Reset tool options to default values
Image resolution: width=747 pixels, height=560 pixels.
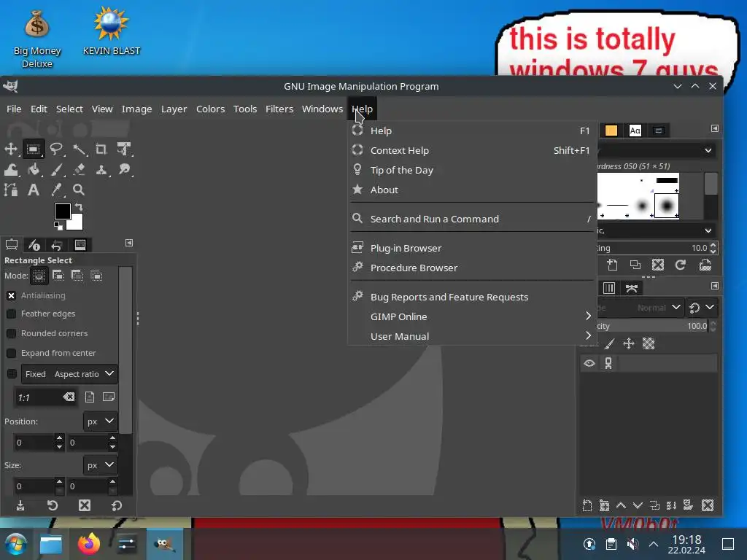117,505
